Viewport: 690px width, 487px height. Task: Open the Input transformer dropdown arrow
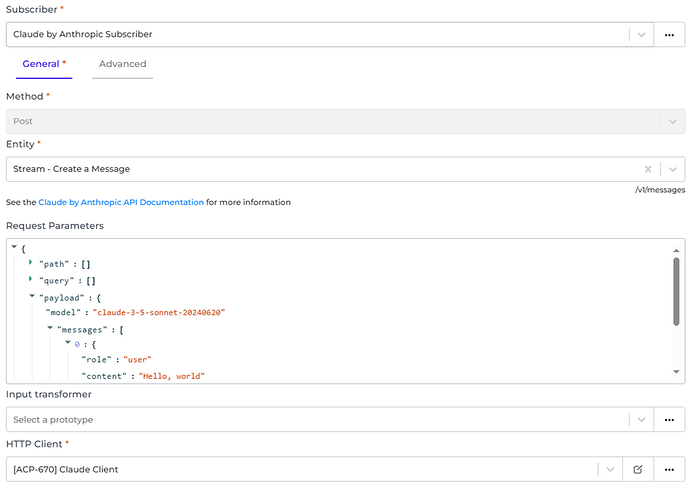pos(641,420)
